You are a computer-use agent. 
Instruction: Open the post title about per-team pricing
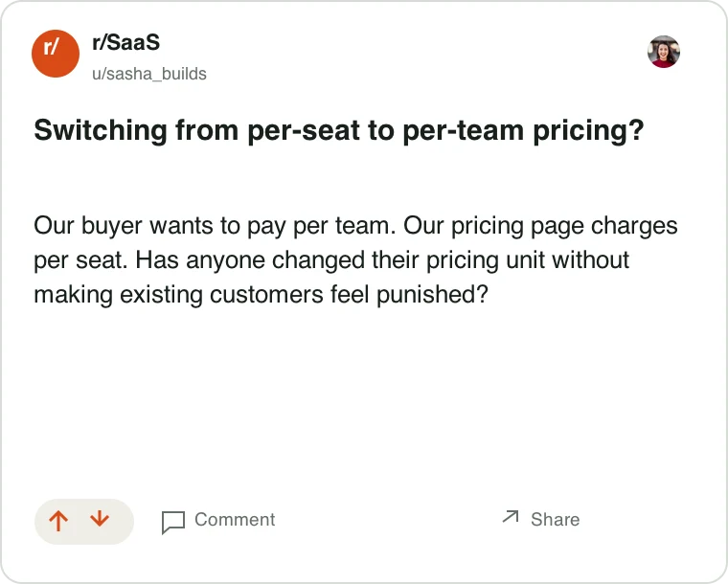(x=339, y=130)
